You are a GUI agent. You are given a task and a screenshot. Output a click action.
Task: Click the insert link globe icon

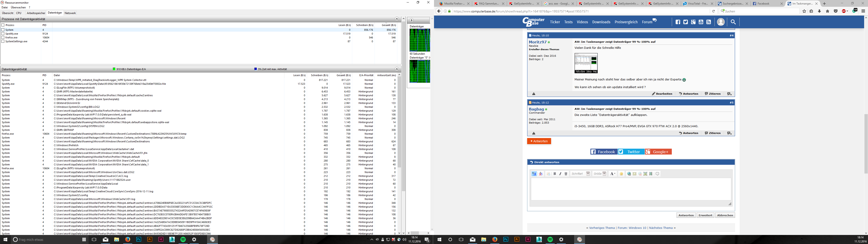(x=629, y=174)
